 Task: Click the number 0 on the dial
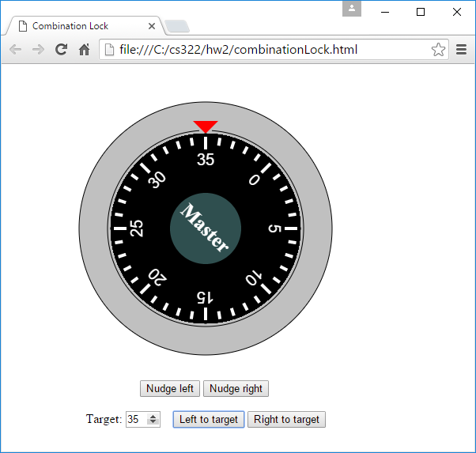coord(255,179)
